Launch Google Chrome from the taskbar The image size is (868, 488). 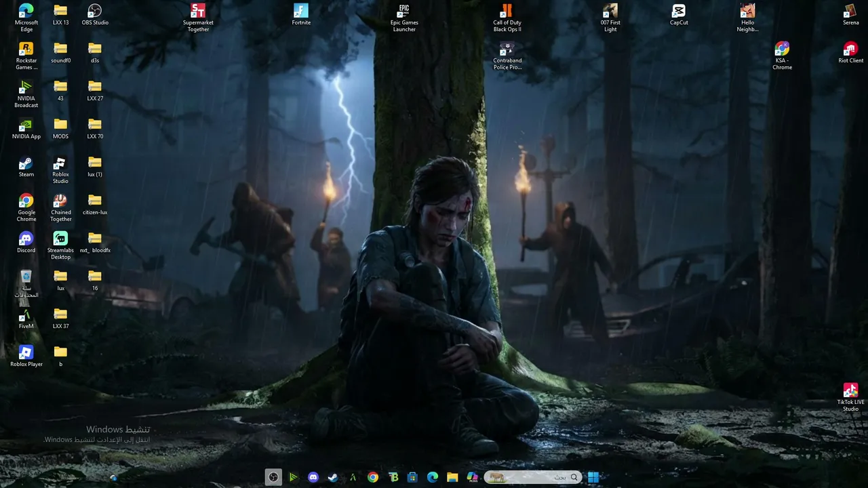[373, 477]
